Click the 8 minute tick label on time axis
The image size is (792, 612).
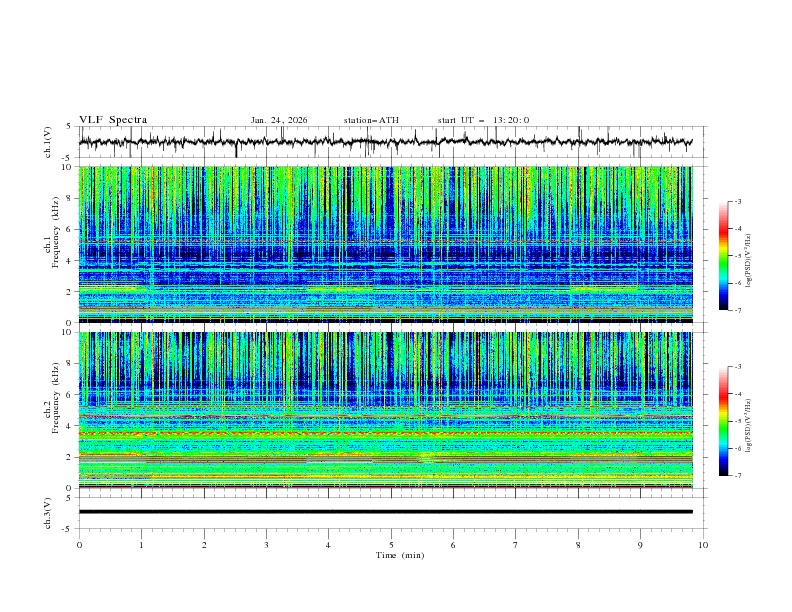point(578,545)
